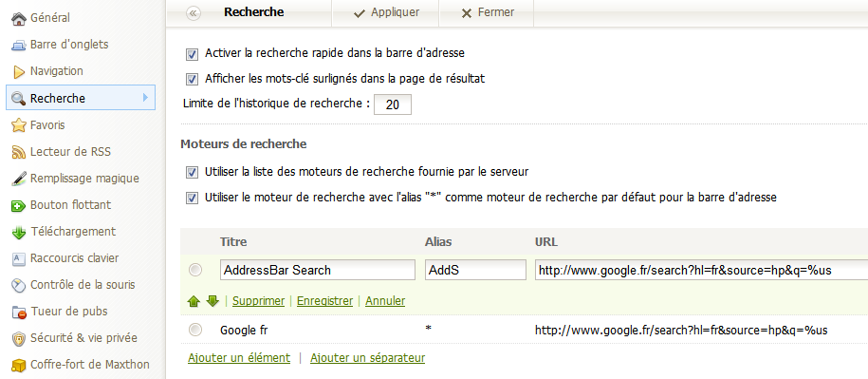Screen dimensions: 868x379
Task: Click the Alias column header
Action: 438,242
